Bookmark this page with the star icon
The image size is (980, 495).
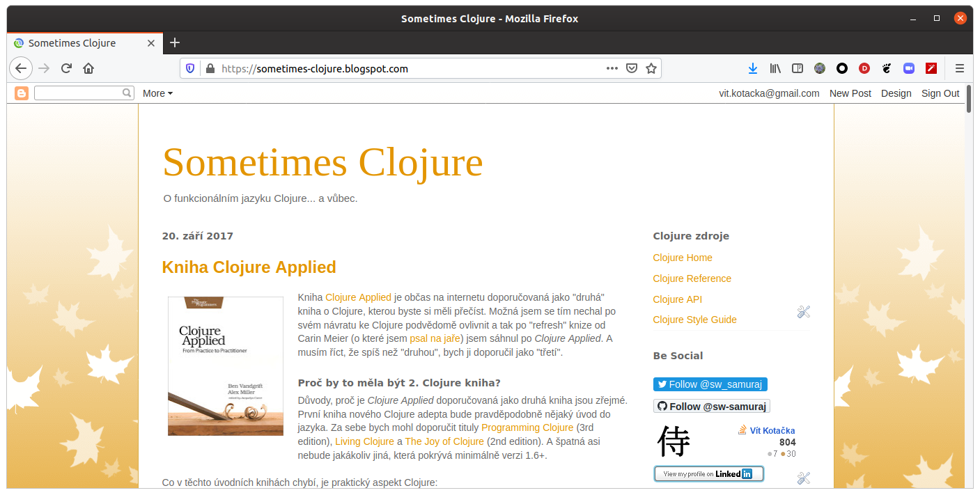[x=651, y=68]
